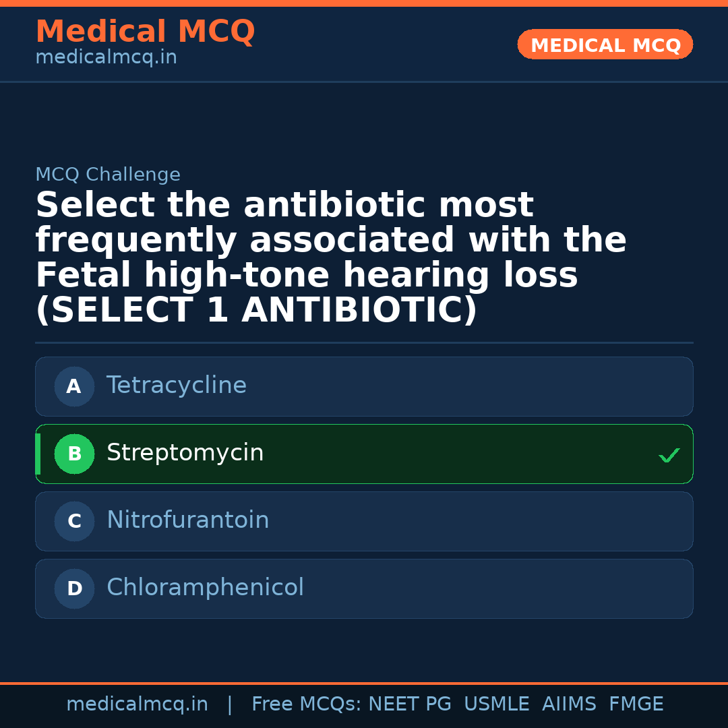Click the USMLE footer item
This screenshot has width=728, height=728.
(496, 704)
